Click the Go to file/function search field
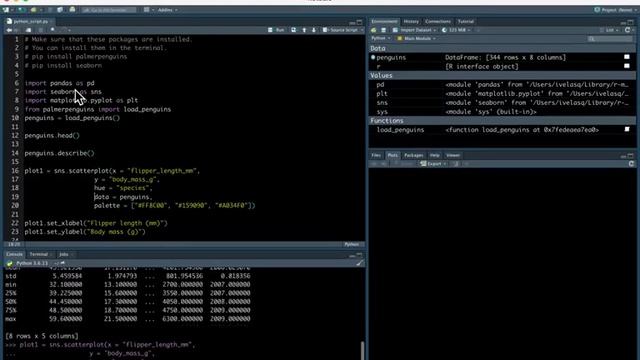Screen dimensions: 640x360 [109, 10]
